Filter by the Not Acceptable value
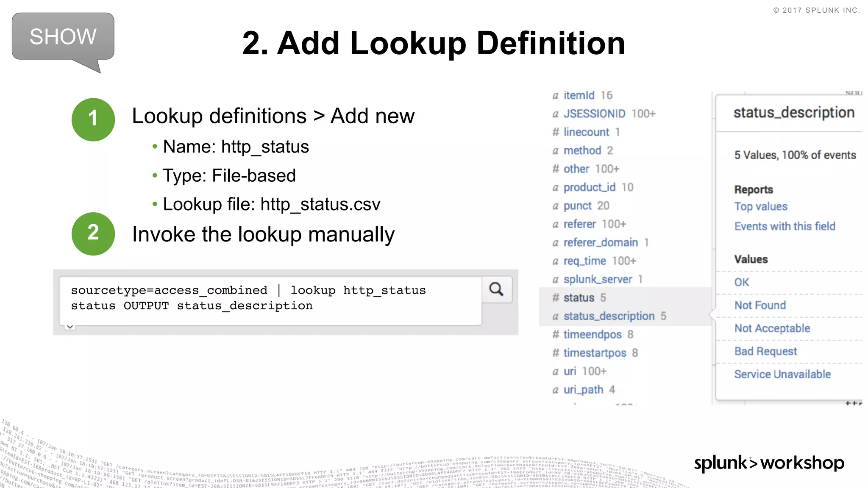 point(772,328)
